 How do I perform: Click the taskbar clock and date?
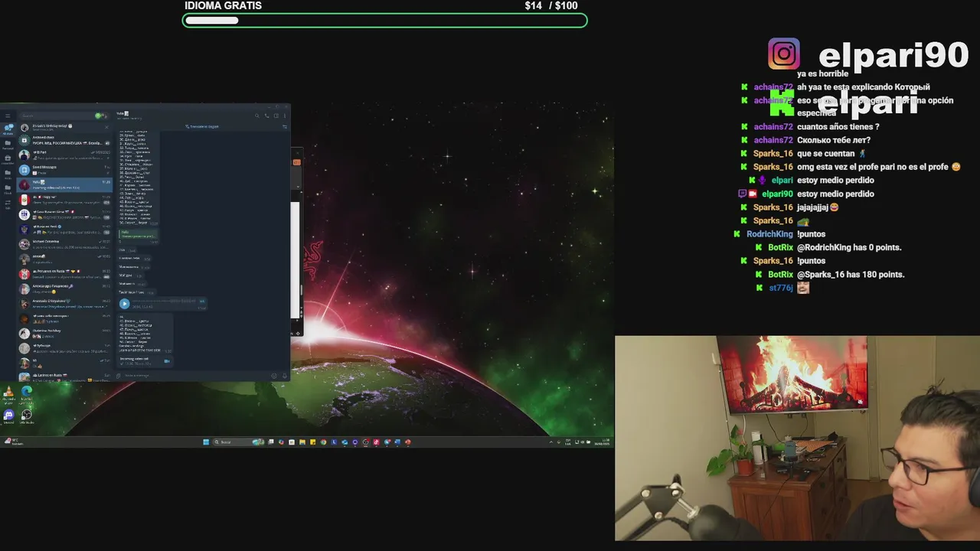click(602, 442)
